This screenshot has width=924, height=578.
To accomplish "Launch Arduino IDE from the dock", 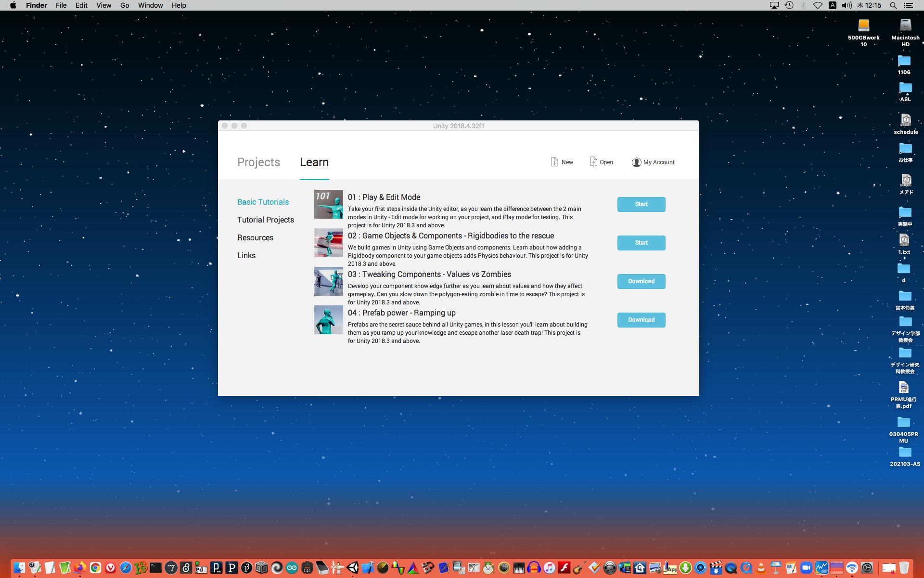I will tap(292, 568).
